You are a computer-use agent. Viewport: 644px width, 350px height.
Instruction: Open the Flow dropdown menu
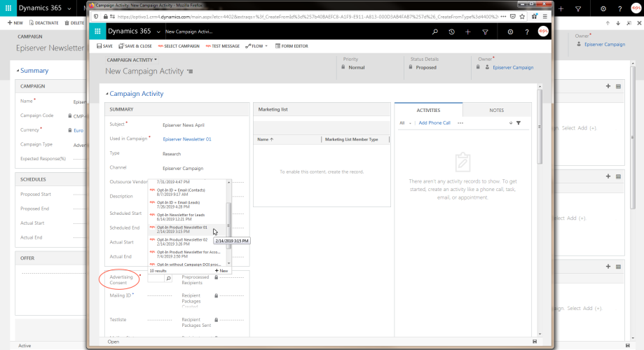point(256,46)
